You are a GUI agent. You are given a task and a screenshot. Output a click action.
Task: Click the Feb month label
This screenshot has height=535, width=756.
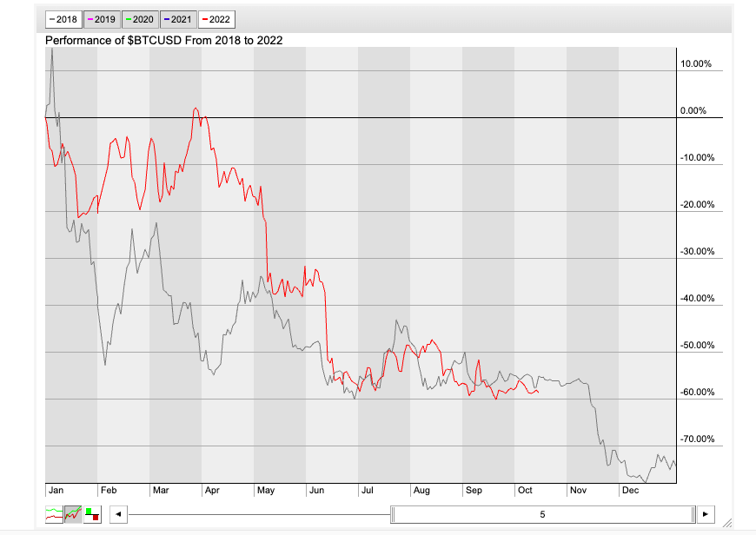coord(109,490)
